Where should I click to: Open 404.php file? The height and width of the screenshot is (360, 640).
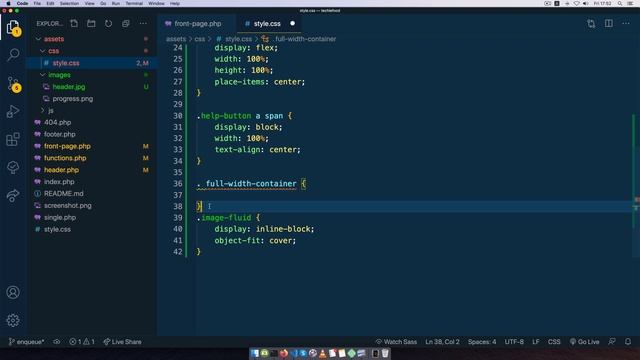pyautogui.click(x=57, y=122)
